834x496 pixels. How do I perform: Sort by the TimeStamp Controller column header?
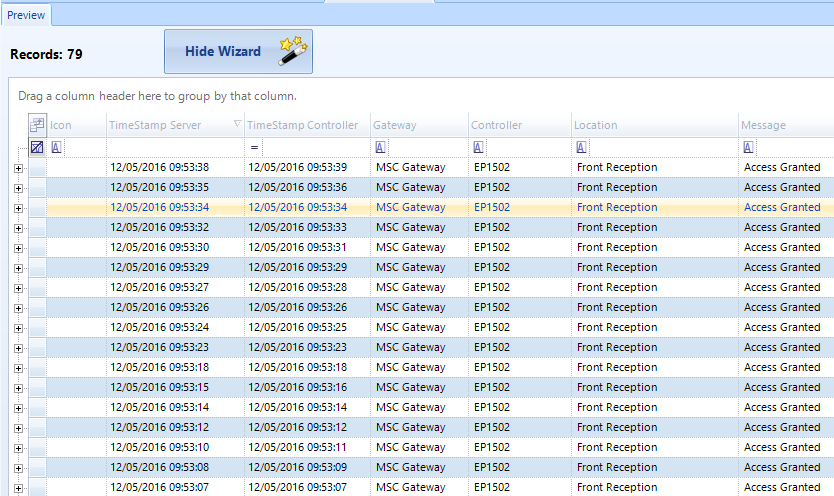point(307,125)
